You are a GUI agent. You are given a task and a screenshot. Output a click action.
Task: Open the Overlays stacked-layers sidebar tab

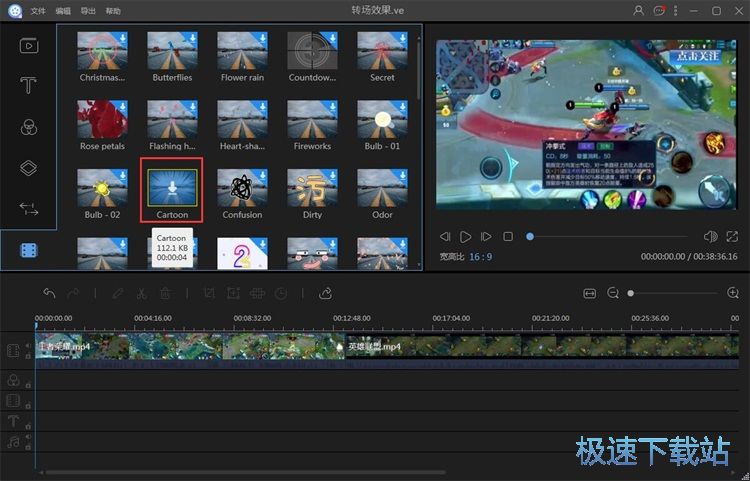(28, 168)
